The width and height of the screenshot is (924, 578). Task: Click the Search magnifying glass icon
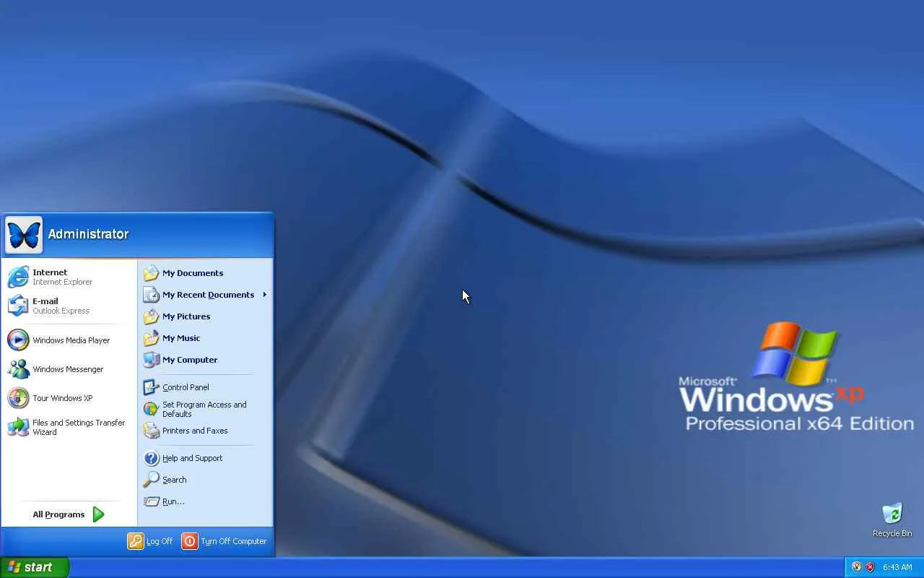[x=151, y=480]
